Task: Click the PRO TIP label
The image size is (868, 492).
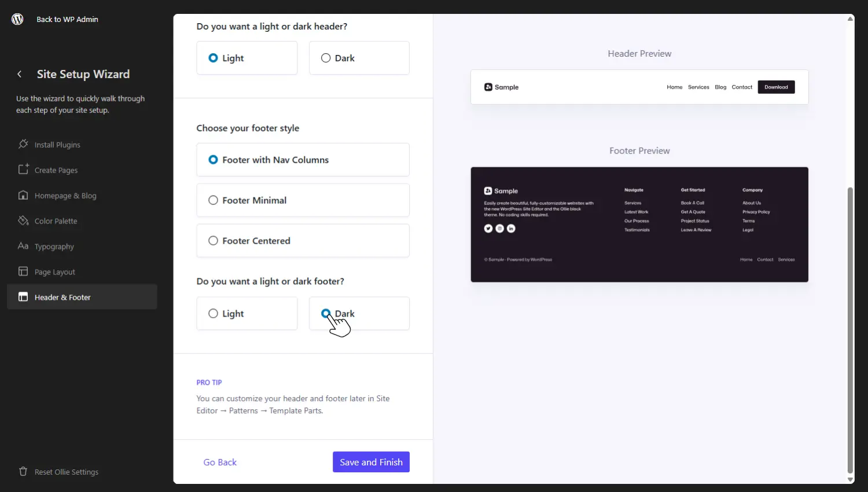Action: [209, 383]
